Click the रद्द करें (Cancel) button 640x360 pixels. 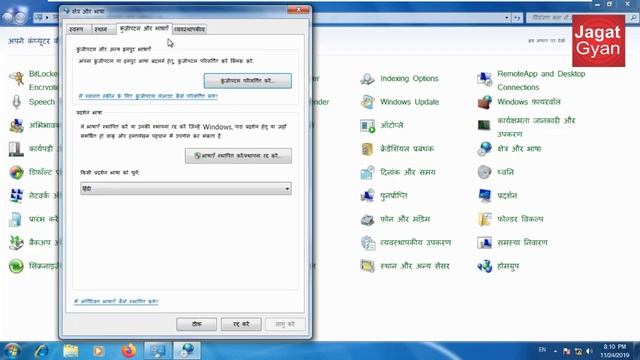(x=241, y=324)
